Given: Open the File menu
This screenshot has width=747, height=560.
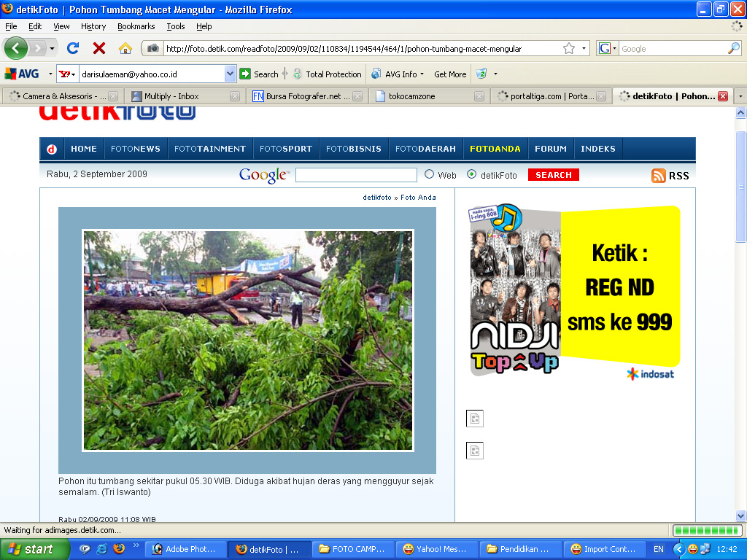Looking at the screenshot, I should [11, 27].
